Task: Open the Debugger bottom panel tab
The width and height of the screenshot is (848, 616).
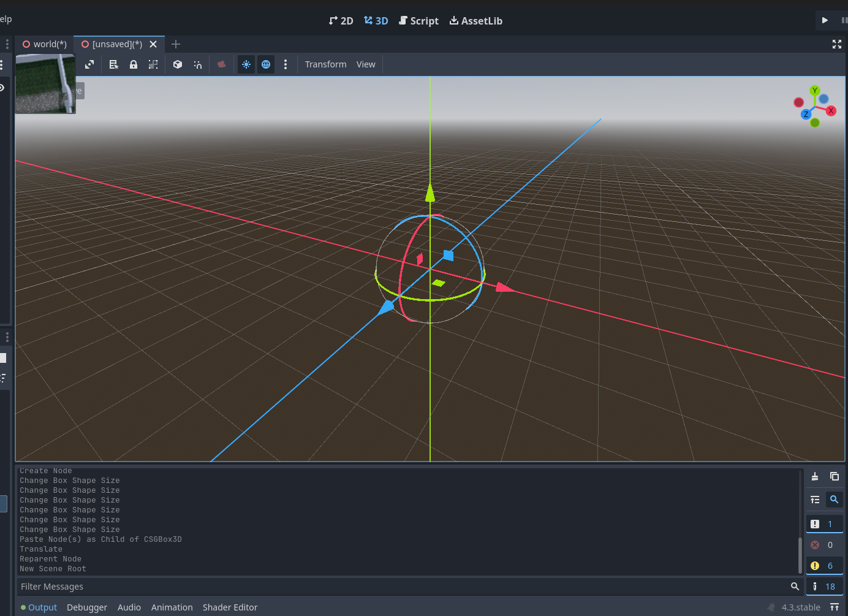Action: pyautogui.click(x=87, y=607)
